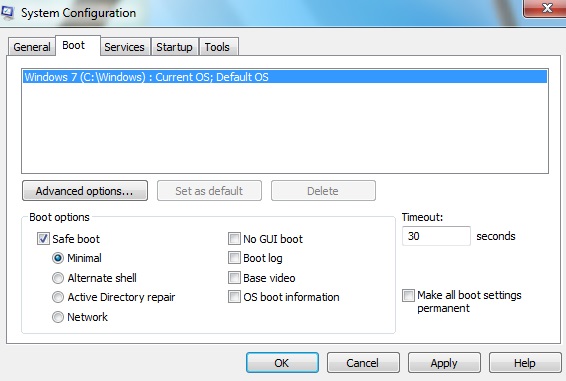Open Advanced options dialog
Image resolution: width=566 pixels, height=381 pixels.
85,191
